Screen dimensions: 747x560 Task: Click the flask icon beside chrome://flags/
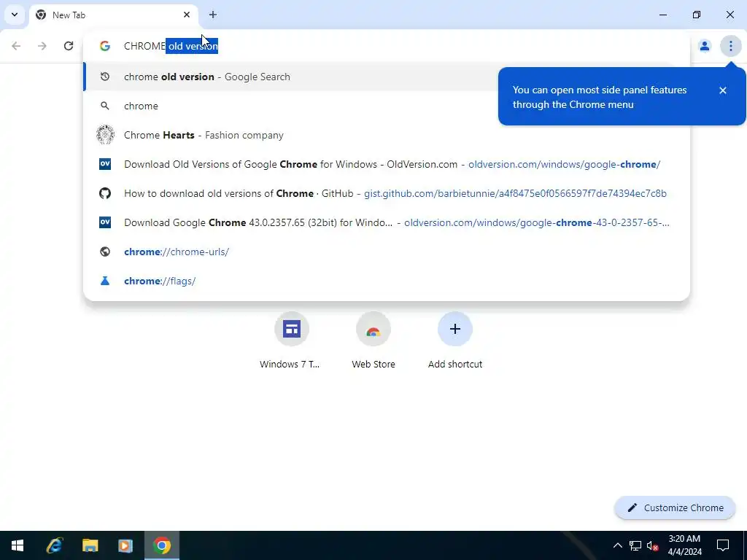105,281
